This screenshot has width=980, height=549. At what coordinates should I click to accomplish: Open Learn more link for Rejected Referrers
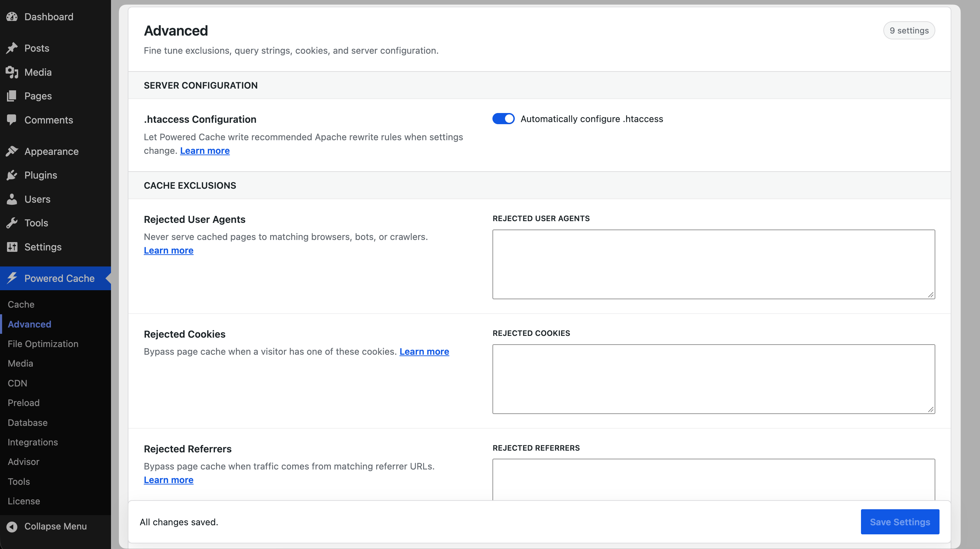169,480
